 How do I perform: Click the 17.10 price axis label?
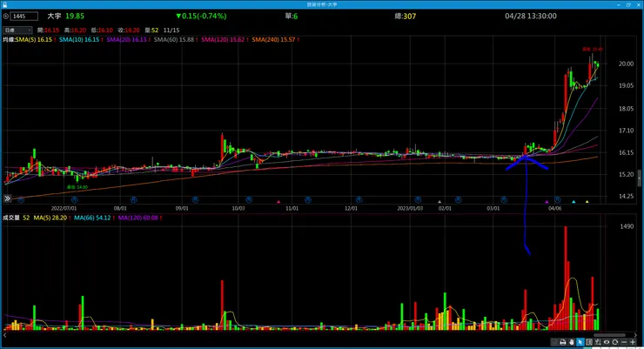[627, 131]
